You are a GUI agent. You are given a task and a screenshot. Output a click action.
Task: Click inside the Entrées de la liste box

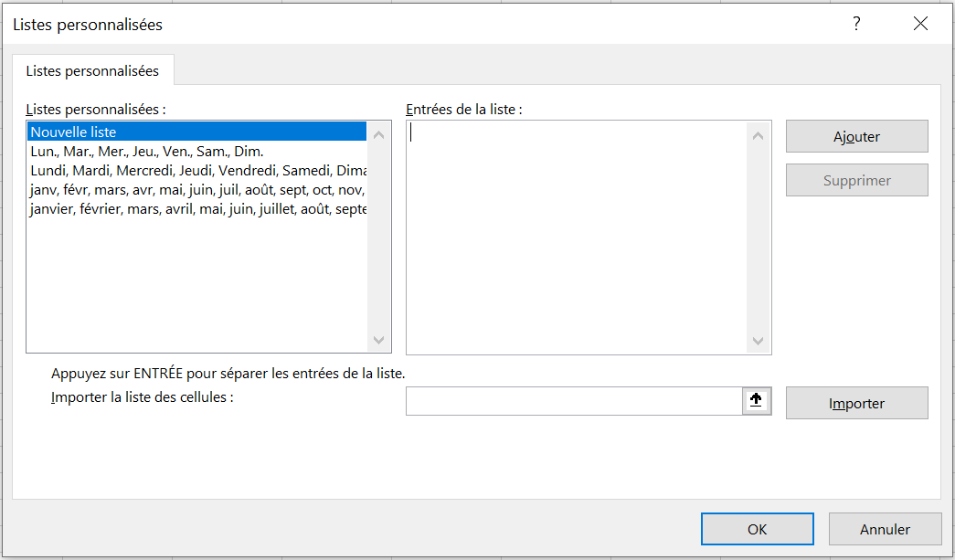pyautogui.click(x=576, y=238)
